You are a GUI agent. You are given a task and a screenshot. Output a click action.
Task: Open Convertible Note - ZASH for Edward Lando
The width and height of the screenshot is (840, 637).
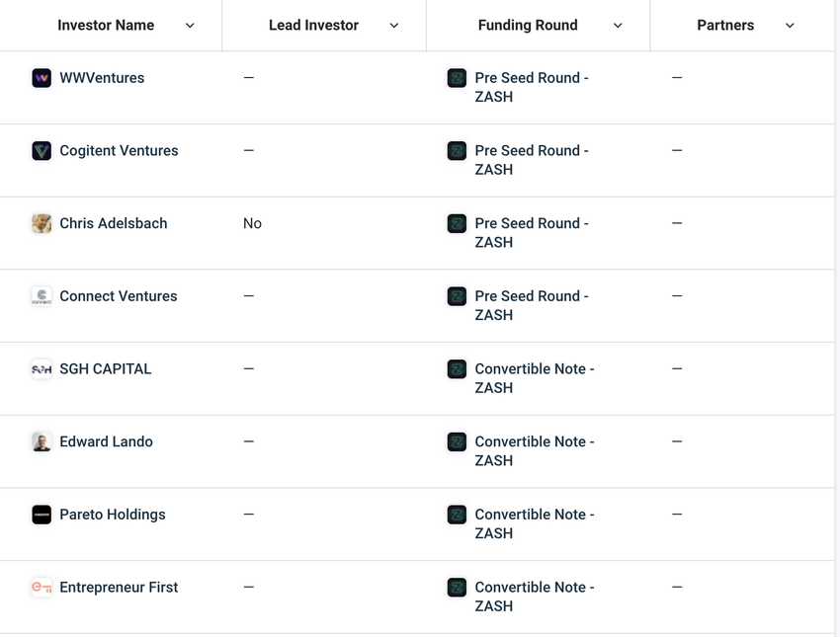point(534,451)
